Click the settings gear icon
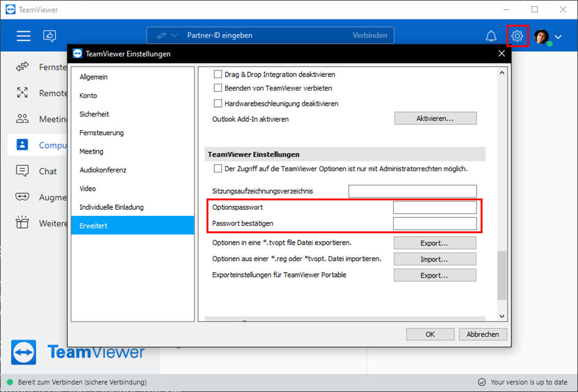The height and width of the screenshot is (392, 578). (x=517, y=35)
